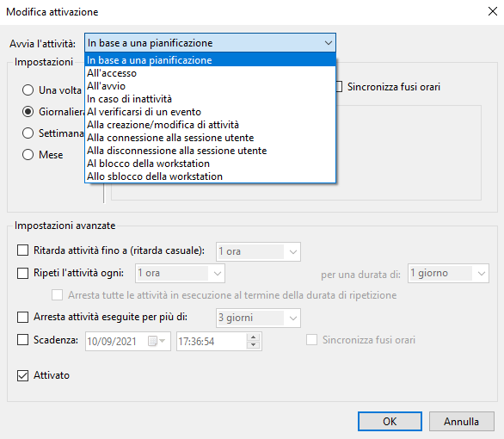This screenshot has height=439, width=504.
Task: Click the Annulla button
Action: pyautogui.click(x=462, y=421)
